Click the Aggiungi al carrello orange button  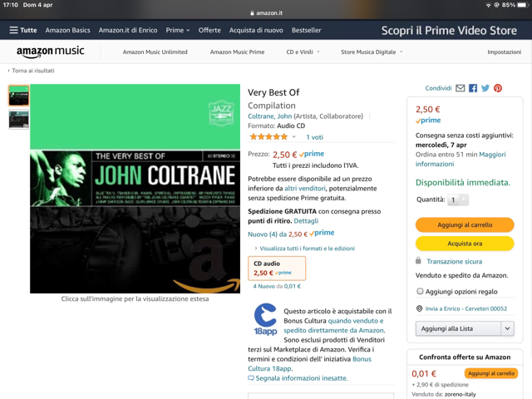(x=465, y=224)
